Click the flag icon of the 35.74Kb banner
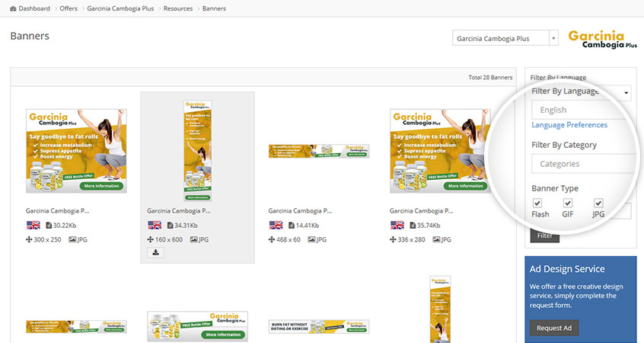 (397, 225)
